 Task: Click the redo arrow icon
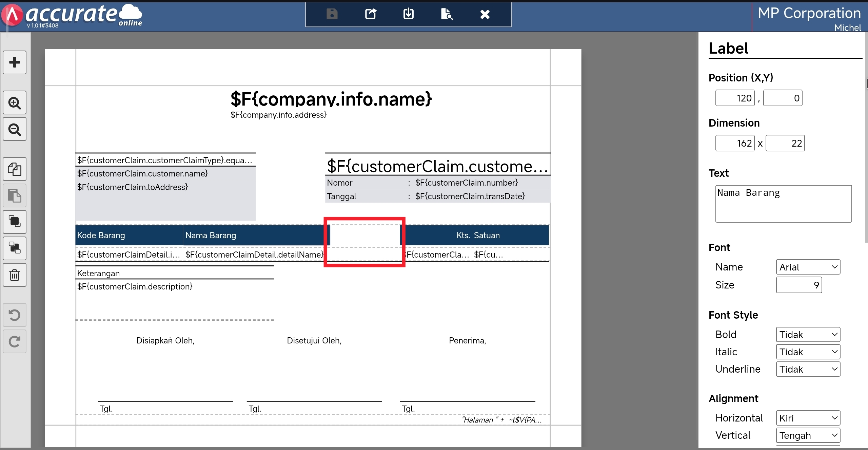point(14,341)
